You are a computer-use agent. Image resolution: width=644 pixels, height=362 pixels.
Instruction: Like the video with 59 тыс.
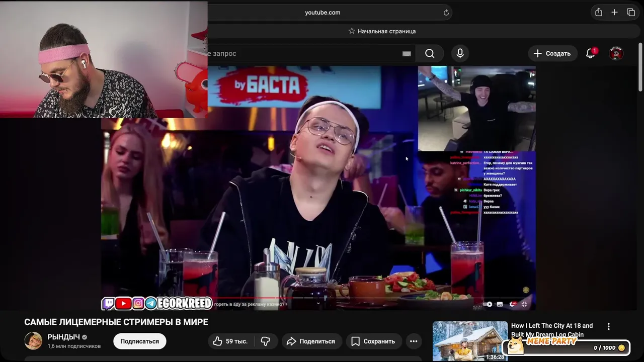click(230, 341)
